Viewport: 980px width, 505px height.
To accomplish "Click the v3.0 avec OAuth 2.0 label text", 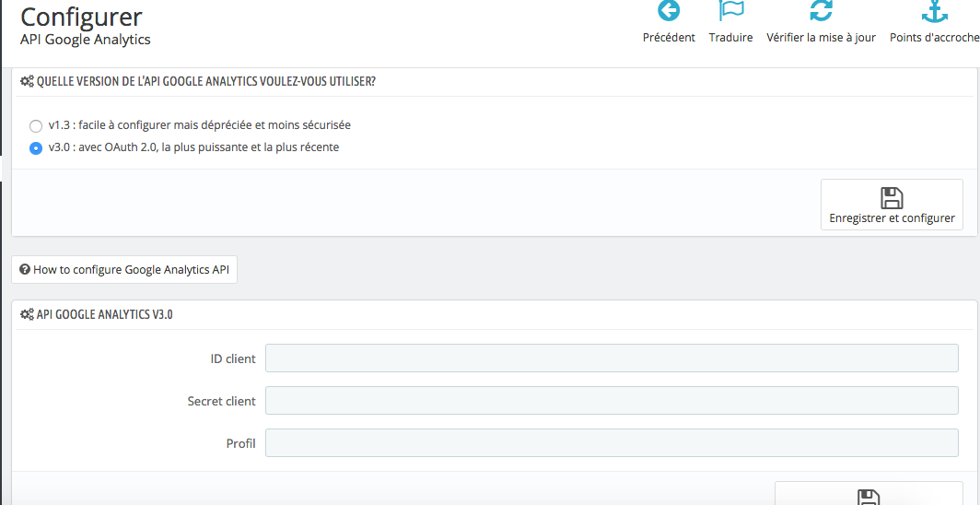I will click(x=193, y=148).
